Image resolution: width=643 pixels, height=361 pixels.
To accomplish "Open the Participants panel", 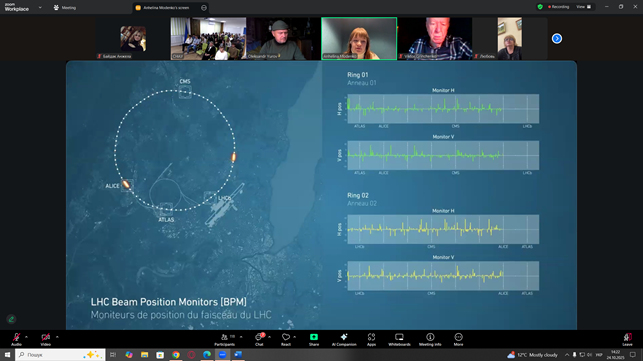I will coord(225,339).
